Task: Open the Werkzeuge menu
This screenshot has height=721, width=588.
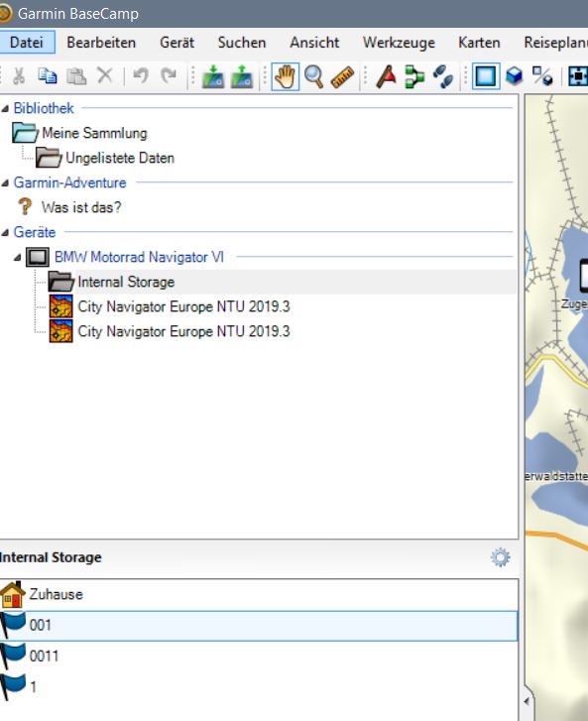Action: tap(399, 43)
